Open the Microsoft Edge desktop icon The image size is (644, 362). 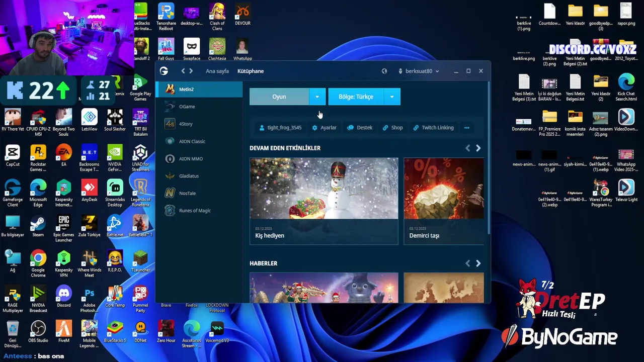click(38, 193)
